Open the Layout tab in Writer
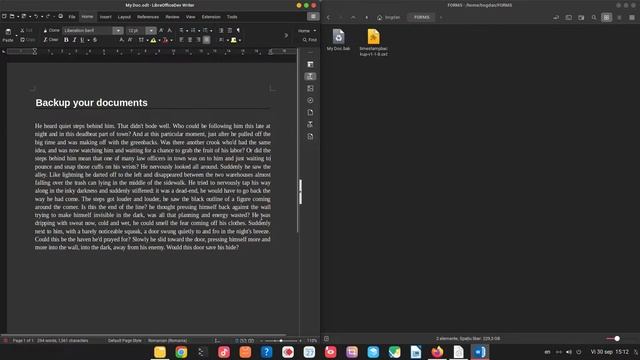This screenshot has height=360, width=640. click(x=124, y=17)
